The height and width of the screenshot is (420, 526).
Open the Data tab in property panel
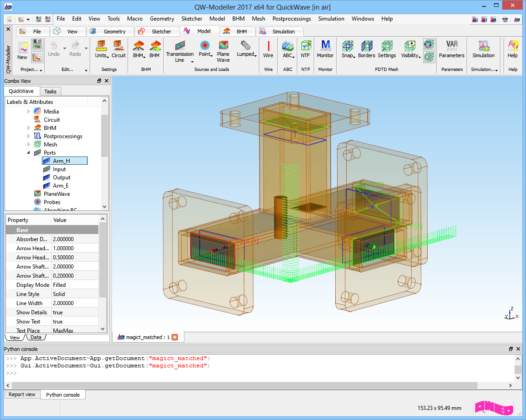(x=36, y=338)
